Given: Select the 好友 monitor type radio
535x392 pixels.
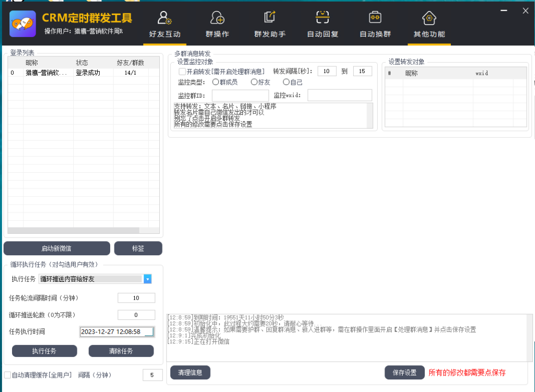Looking at the screenshot, I should [x=254, y=82].
